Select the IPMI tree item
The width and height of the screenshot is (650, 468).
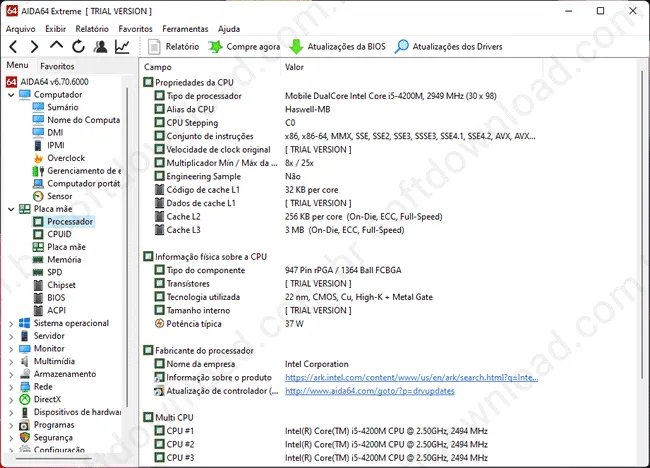[56, 145]
